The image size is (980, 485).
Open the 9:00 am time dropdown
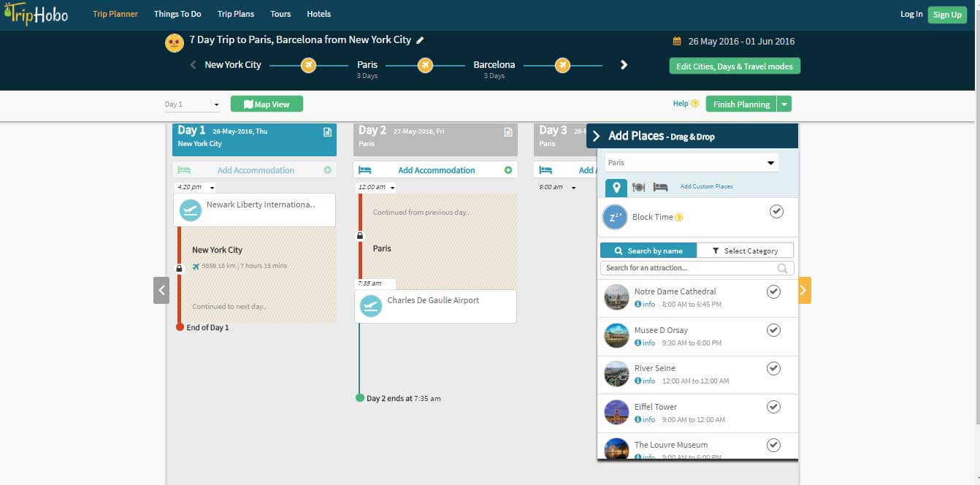556,187
